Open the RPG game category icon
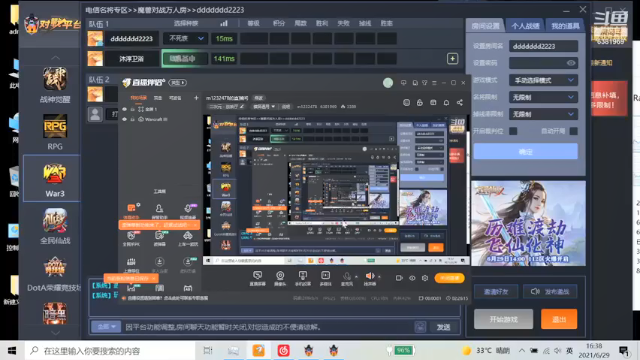640x360 pixels. pos(55,127)
